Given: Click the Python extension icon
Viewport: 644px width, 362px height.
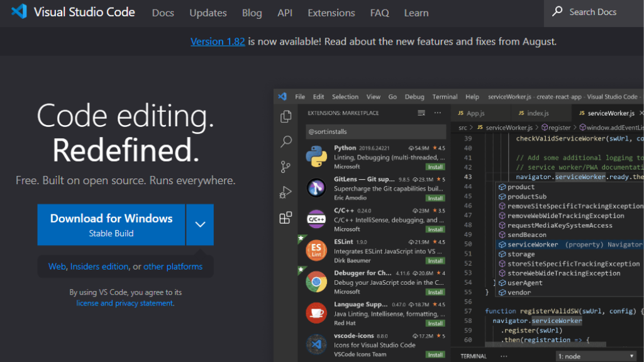Looking at the screenshot, I should click(x=316, y=156).
